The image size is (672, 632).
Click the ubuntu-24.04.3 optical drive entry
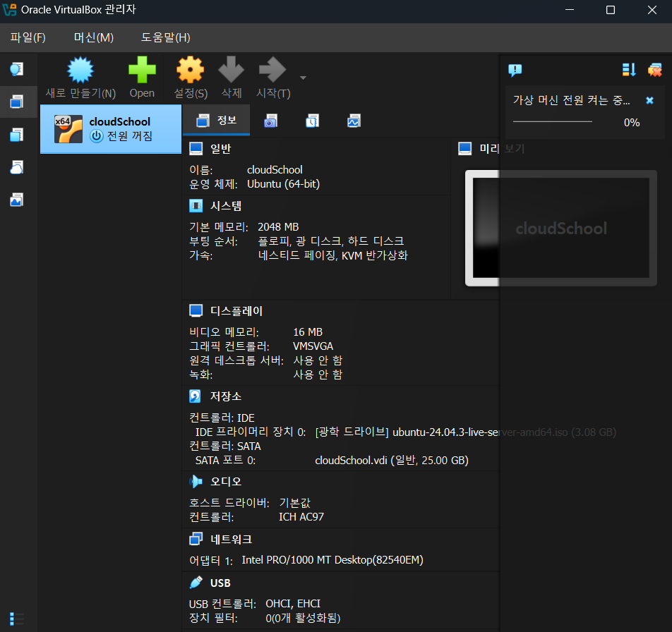coord(465,432)
